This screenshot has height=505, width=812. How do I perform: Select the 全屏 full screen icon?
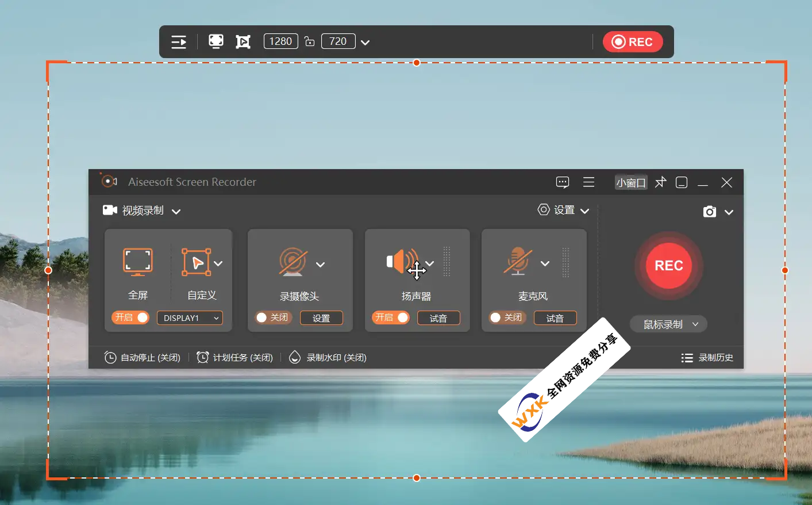click(x=138, y=262)
